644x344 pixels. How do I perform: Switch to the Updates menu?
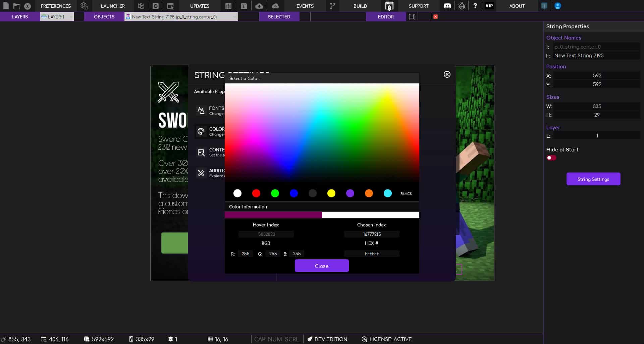tap(199, 6)
